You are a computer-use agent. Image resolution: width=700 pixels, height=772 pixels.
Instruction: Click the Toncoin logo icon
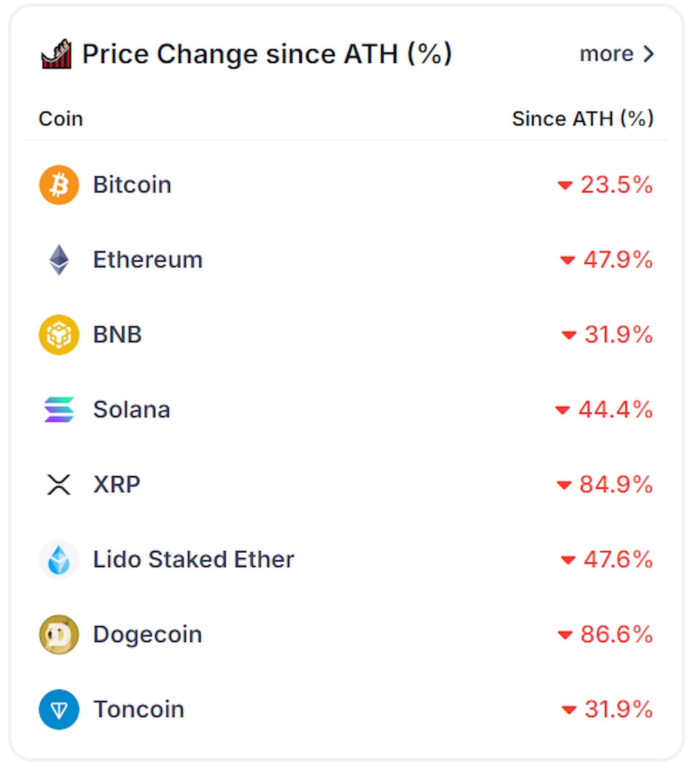(59, 709)
